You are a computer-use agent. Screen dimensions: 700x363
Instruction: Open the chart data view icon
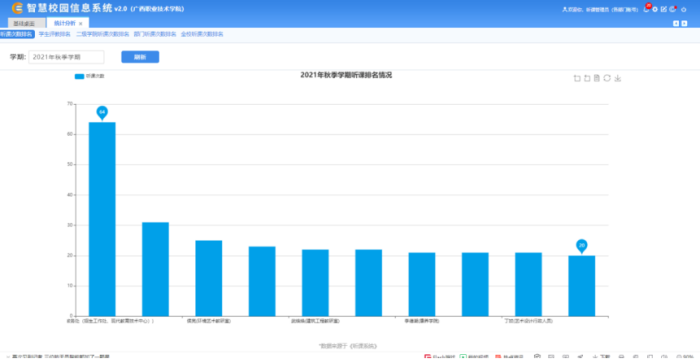point(597,78)
